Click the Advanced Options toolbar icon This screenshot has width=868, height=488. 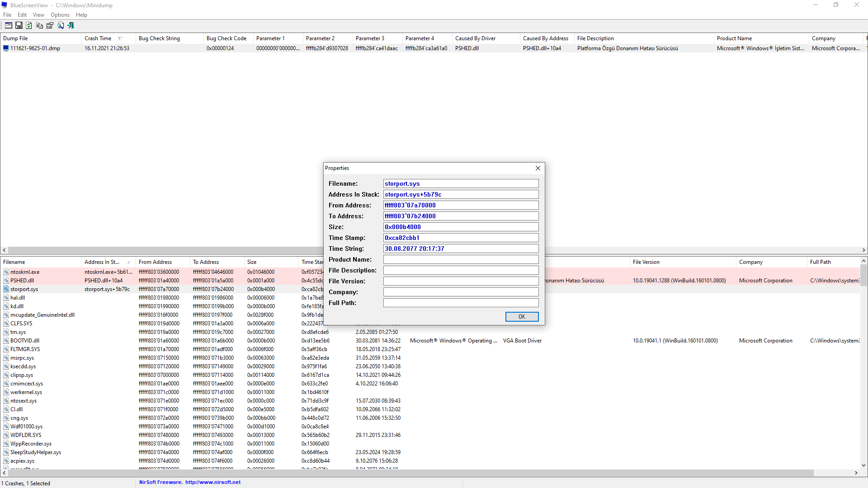(8, 26)
